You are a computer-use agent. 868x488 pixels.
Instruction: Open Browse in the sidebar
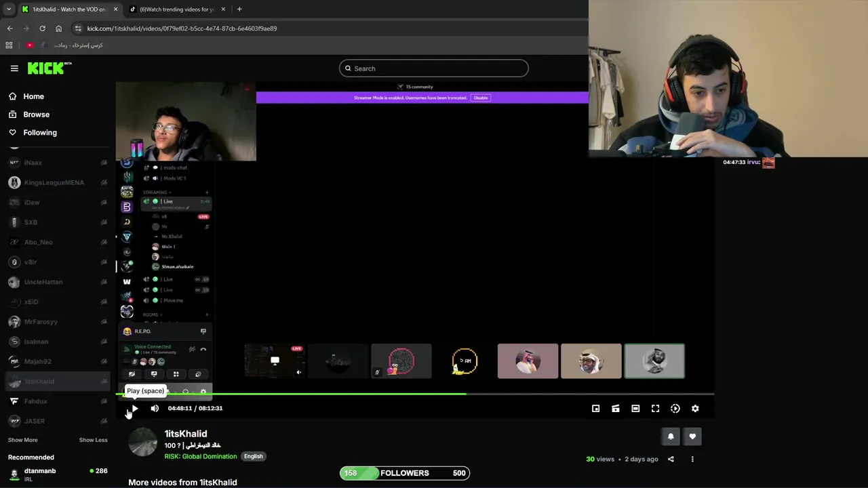pos(36,115)
